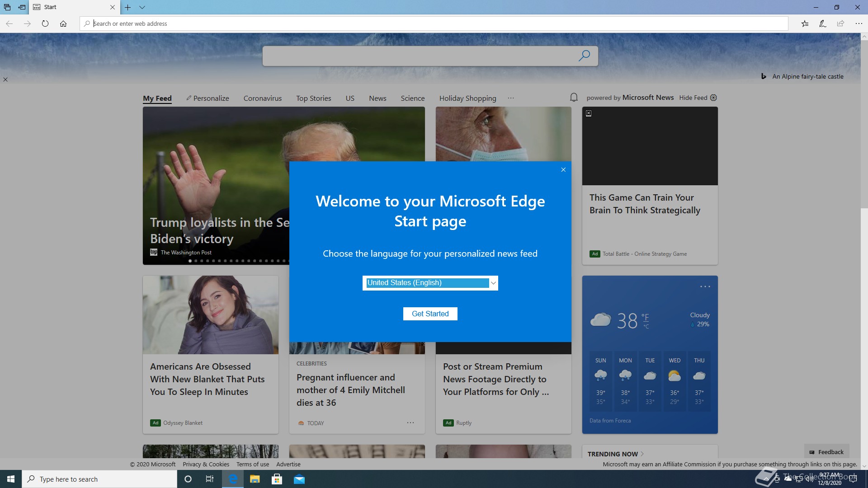Switch weather units to Celsius
Image resolution: width=868 pixels, height=488 pixels.
[x=646, y=326]
